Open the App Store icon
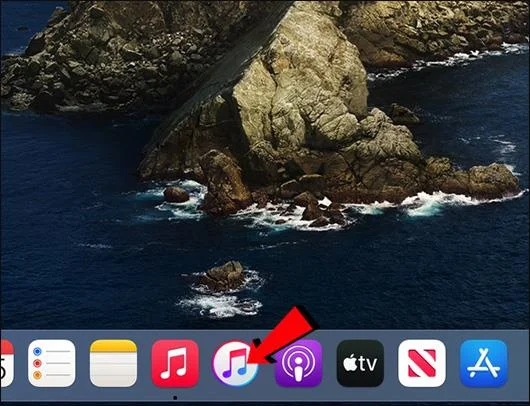This screenshot has height=406, width=530. [x=484, y=363]
